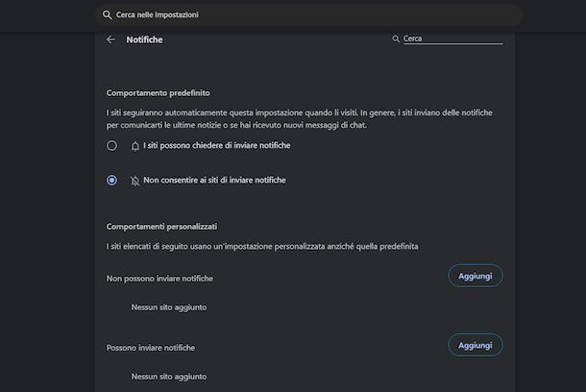Screen dimensions: 586x392
Task: Click the bell icon for sites asking notifications
Action: click(135, 146)
